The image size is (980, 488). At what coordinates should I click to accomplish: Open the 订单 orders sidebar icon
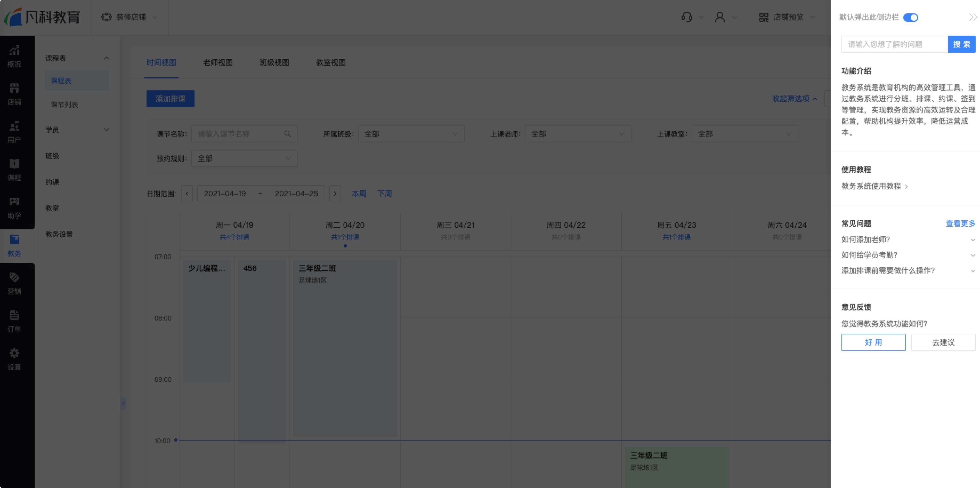coord(14,321)
